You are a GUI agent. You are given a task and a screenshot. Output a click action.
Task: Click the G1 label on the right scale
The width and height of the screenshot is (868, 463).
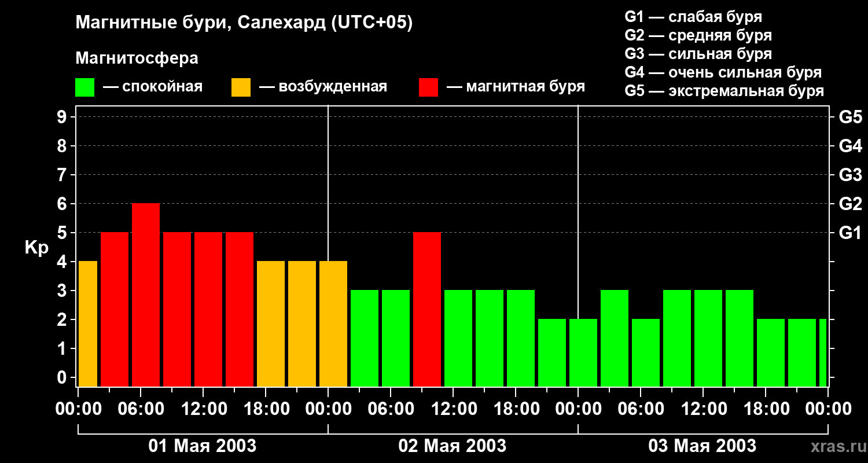click(x=850, y=233)
